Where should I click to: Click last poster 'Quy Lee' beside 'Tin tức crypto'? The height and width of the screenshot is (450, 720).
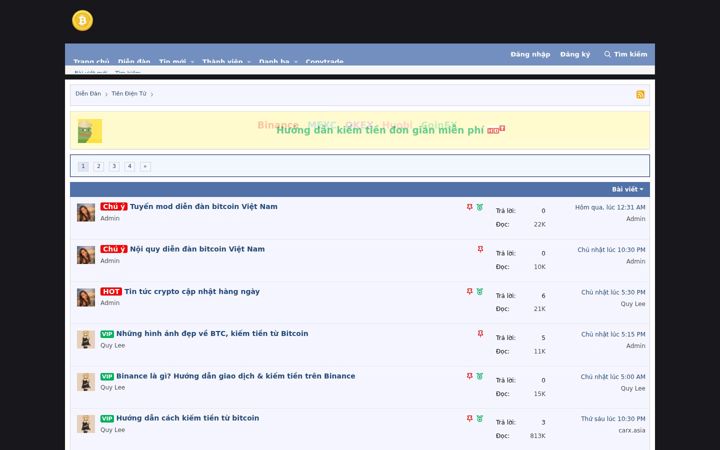point(633,304)
